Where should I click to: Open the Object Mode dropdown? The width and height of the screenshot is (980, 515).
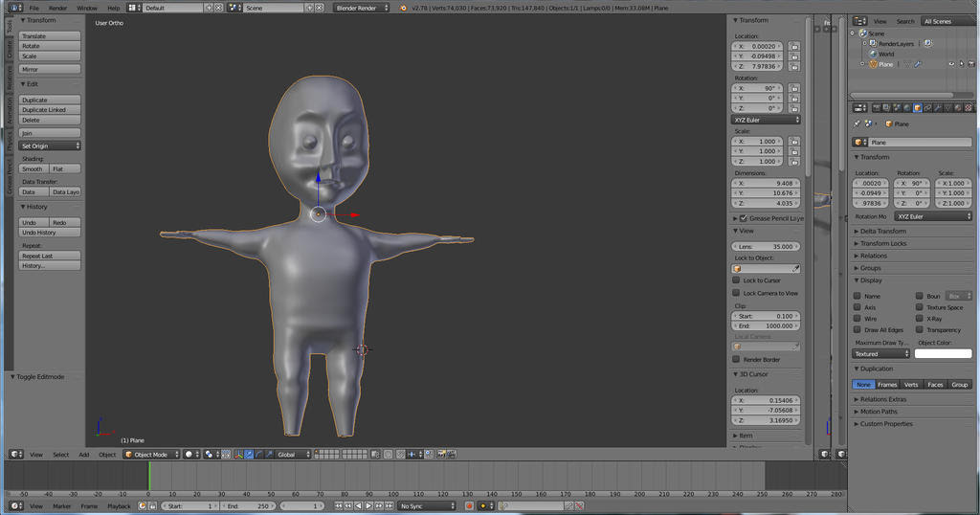tap(151, 455)
